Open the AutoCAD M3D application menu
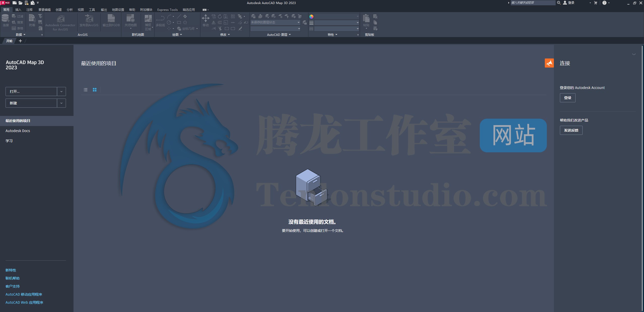 5,3
